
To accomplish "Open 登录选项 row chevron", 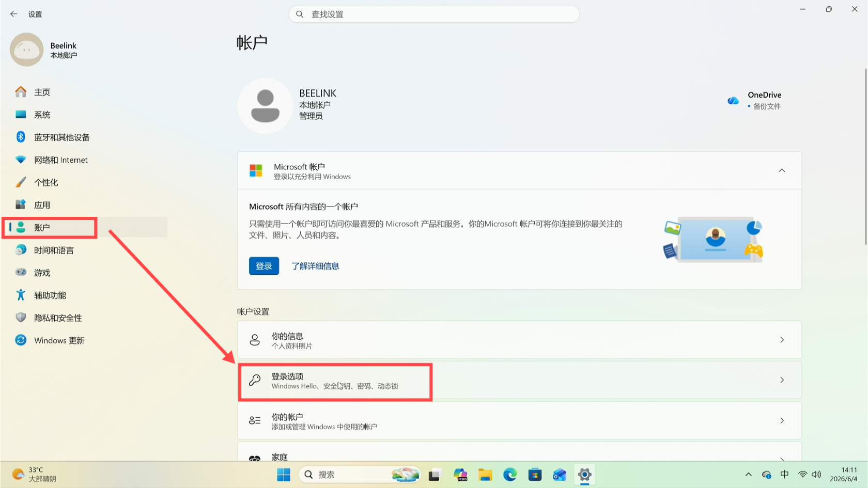I will click(782, 380).
